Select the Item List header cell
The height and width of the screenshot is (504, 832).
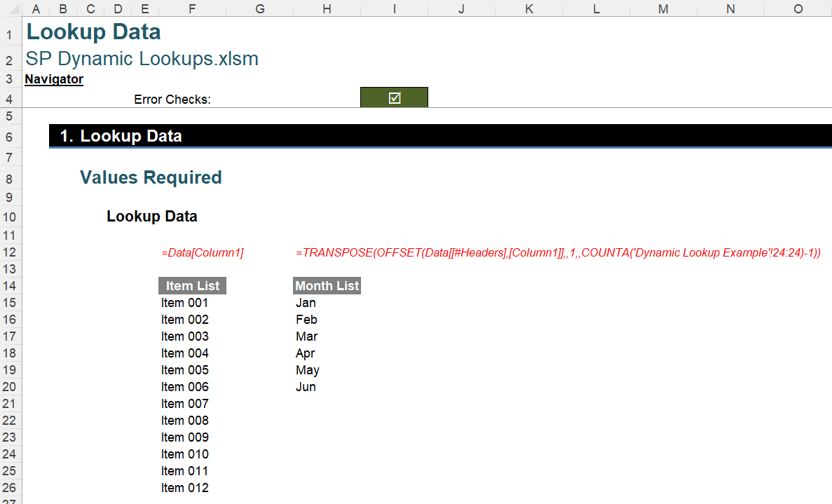(x=191, y=285)
